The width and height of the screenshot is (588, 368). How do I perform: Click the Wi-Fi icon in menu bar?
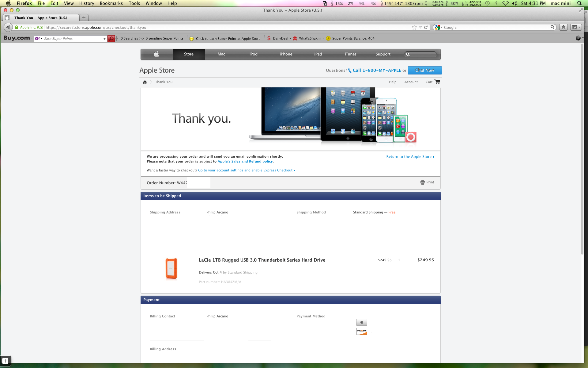click(x=506, y=3)
